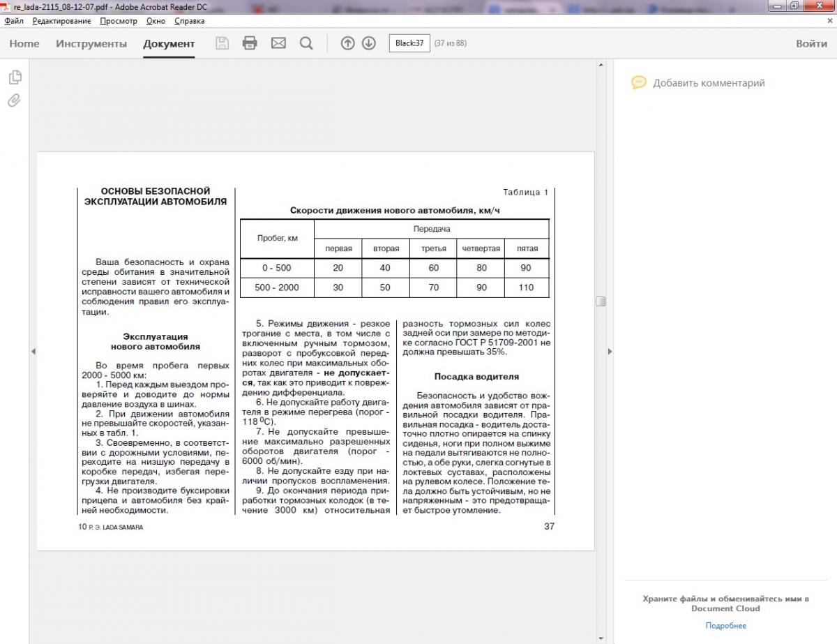Screen dimensions: 837x644
Task: Click the Save file floppy disk icon
Action: tap(223, 43)
